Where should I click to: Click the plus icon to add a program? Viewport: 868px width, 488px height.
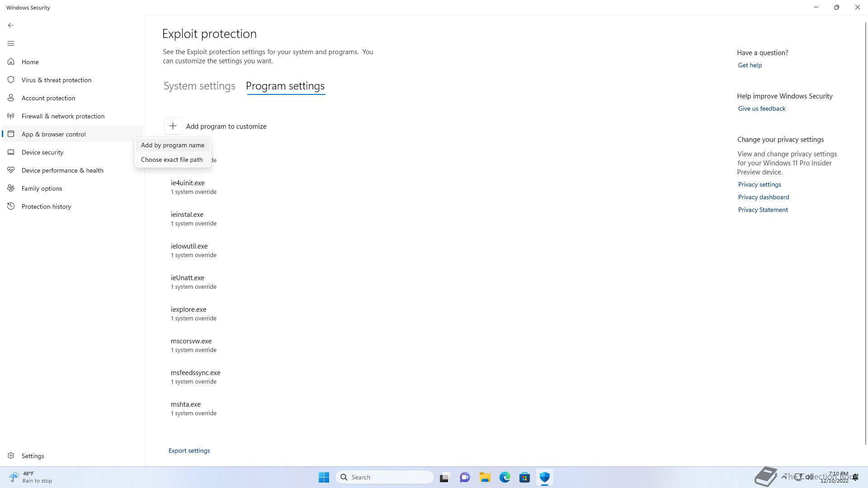173,126
